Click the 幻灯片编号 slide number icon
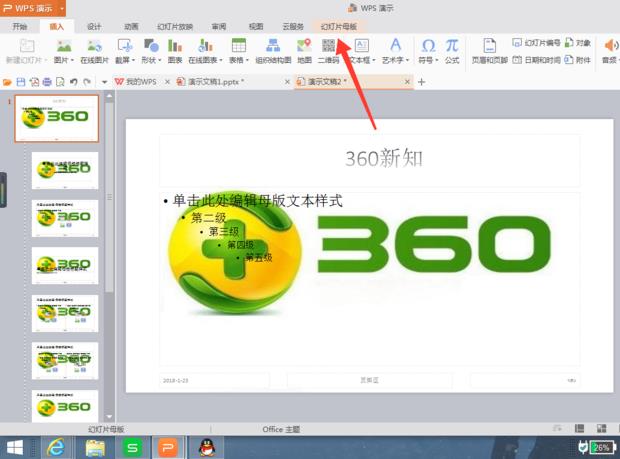The height and width of the screenshot is (459, 620). [516, 42]
